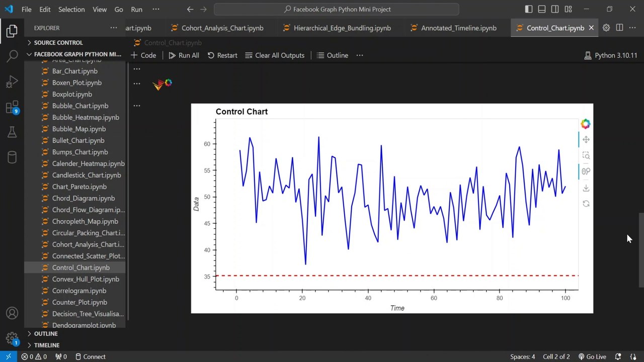Add a new Code cell
The width and height of the screenshot is (644, 362).
(x=143, y=55)
